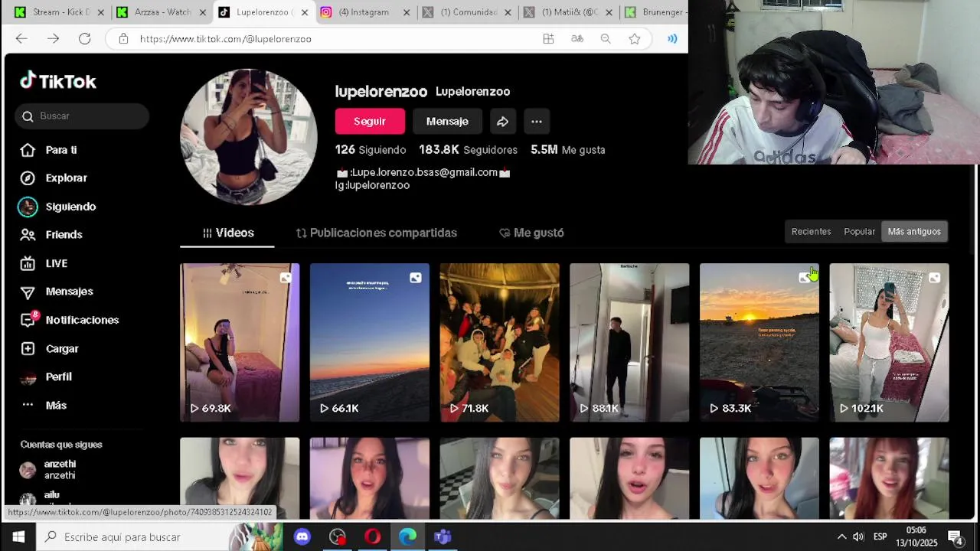The image size is (980, 551).
Task: Click the Edge icon on taskbar
Action: pyautogui.click(x=407, y=537)
